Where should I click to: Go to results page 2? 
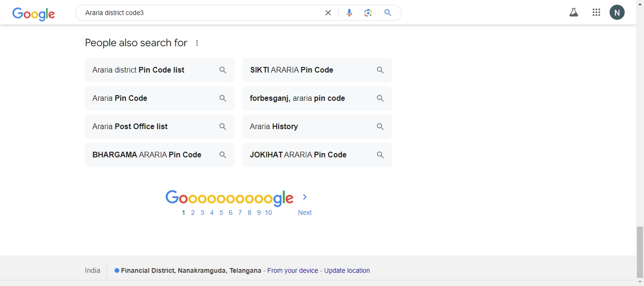193,212
